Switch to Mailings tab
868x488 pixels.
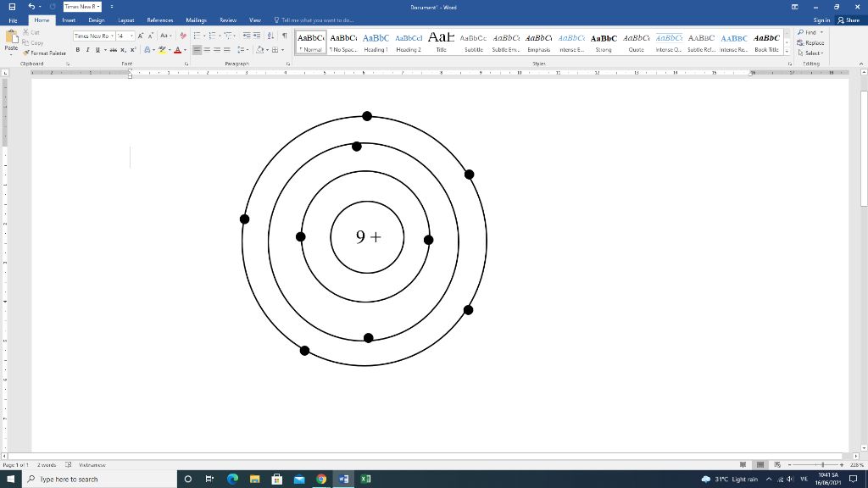196,20
